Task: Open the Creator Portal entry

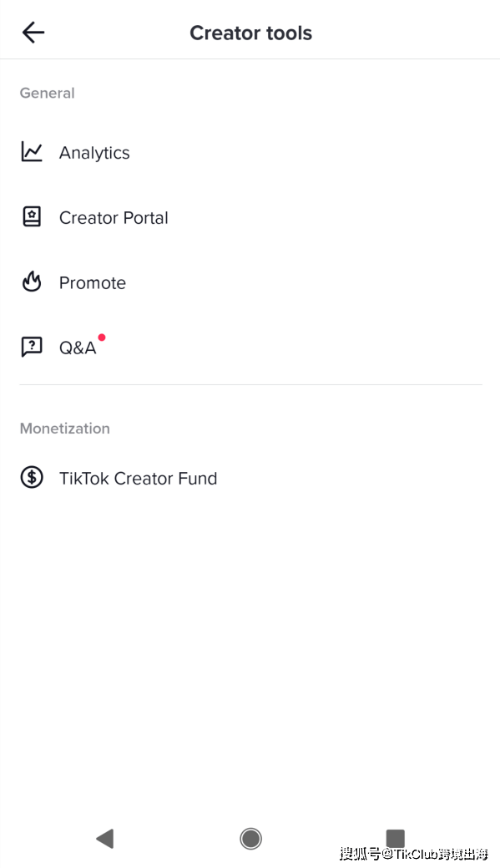Action: click(x=250, y=217)
